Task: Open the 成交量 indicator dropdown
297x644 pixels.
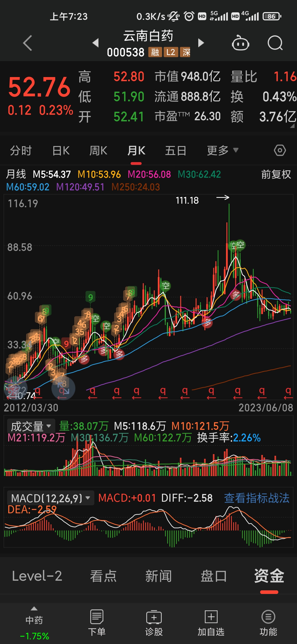Action: click(x=31, y=426)
